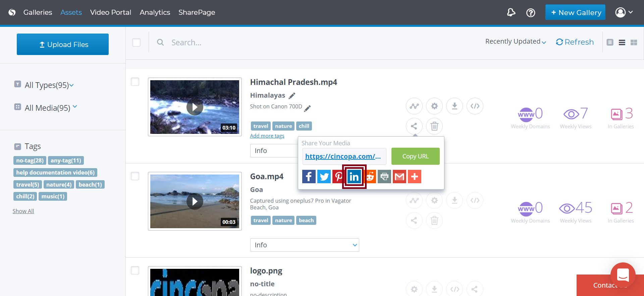Go to the Analytics menu
The height and width of the screenshot is (296, 644).
pyautogui.click(x=155, y=12)
